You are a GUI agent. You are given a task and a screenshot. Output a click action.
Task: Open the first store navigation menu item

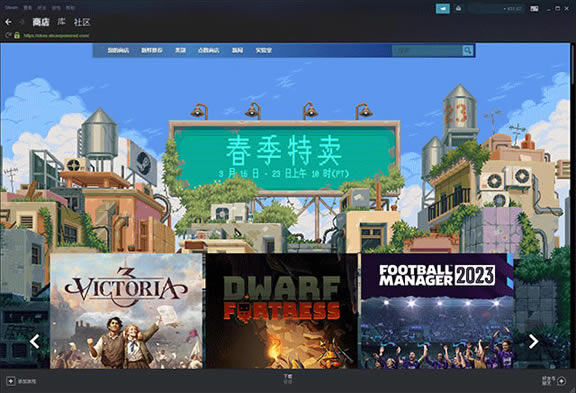(x=118, y=50)
